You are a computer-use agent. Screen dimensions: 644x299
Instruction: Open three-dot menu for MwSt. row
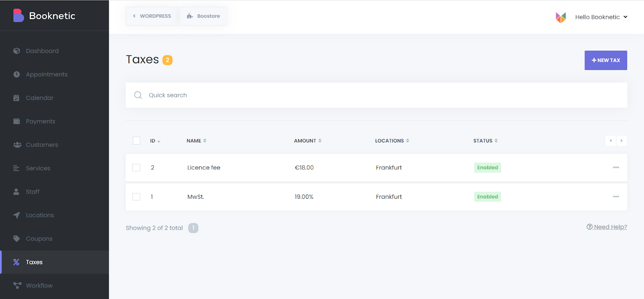616,197
